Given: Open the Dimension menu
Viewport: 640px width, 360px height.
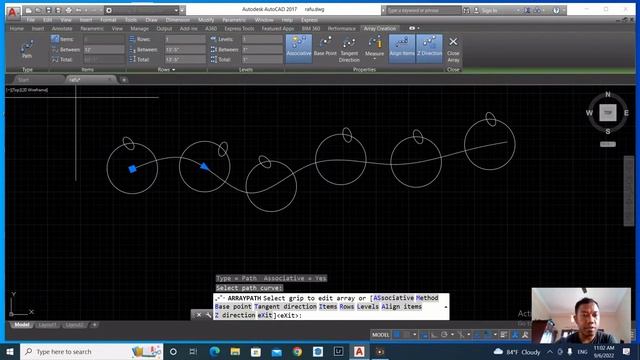Looking at the screenshot, I should [x=178, y=20].
